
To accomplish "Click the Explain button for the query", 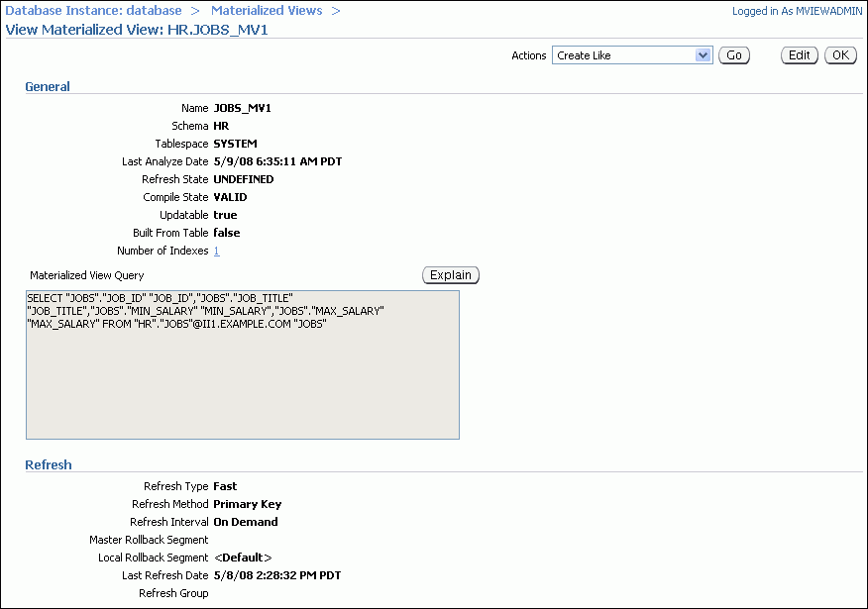I will tap(450, 274).
